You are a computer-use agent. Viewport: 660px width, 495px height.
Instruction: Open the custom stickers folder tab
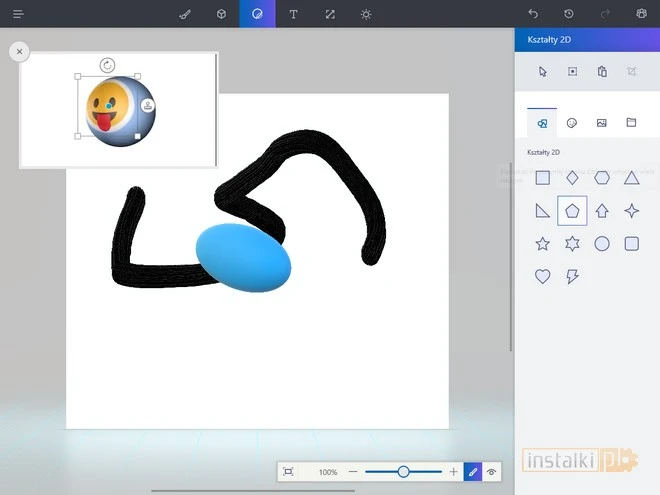pos(631,123)
